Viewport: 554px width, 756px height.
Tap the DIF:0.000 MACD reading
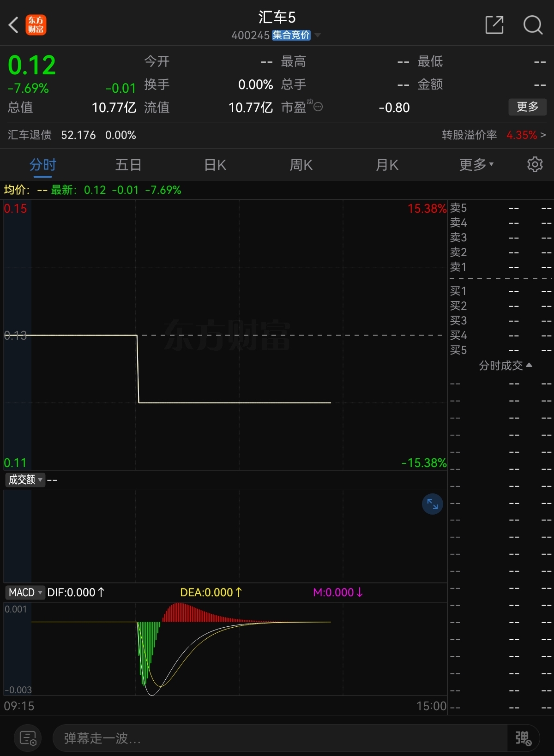click(x=76, y=592)
